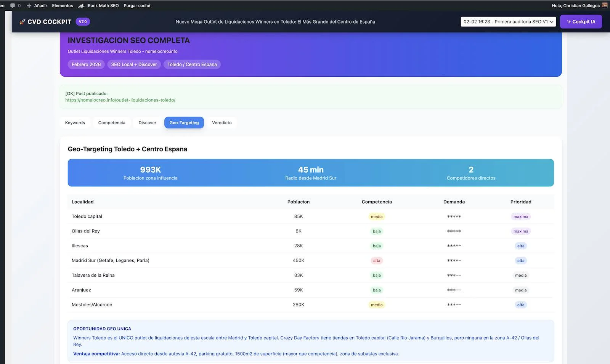
Task: Open the audit selector showing Primera auditoria SEO V1
Action: 507,22
